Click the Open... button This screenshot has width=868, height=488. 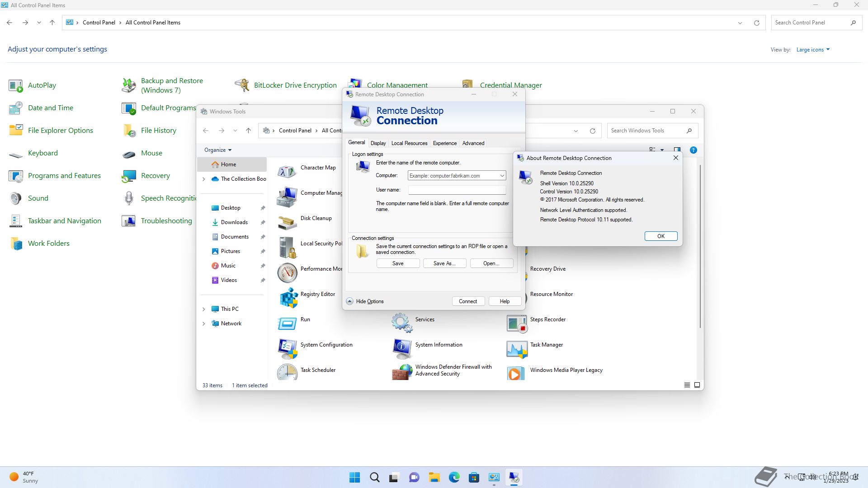click(x=491, y=263)
